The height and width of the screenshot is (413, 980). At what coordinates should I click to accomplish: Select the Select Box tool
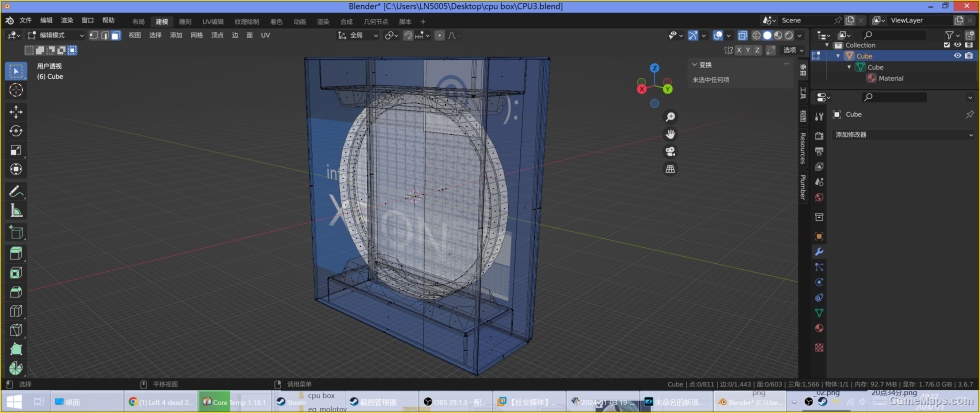click(16, 71)
